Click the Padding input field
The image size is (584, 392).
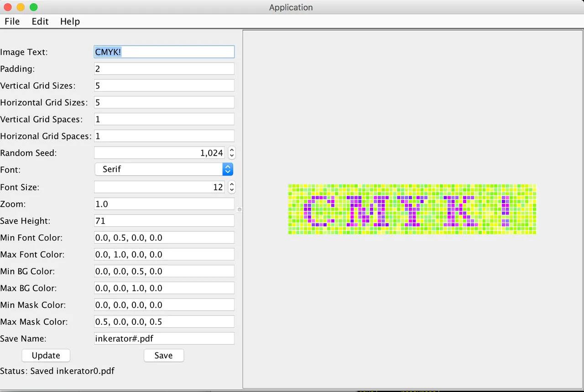(164, 68)
